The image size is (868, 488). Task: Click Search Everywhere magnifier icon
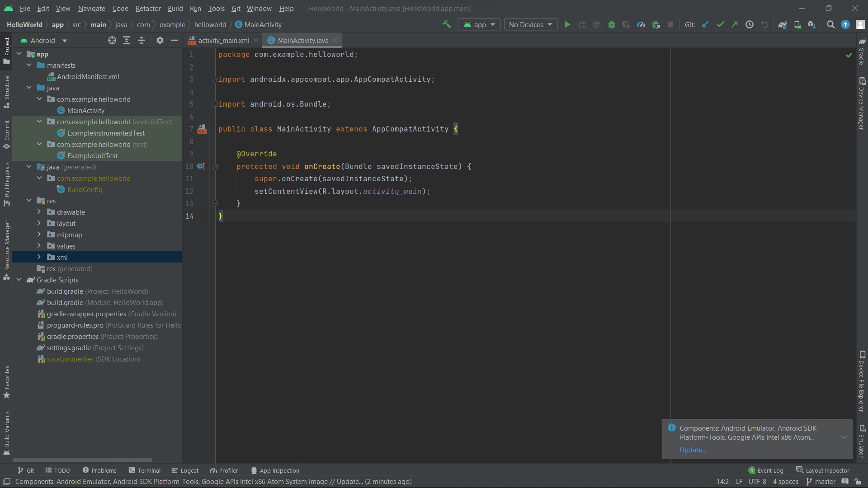point(830,25)
